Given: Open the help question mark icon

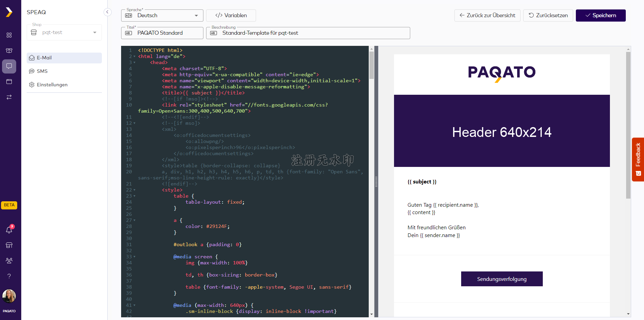Looking at the screenshot, I should point(9,276).
